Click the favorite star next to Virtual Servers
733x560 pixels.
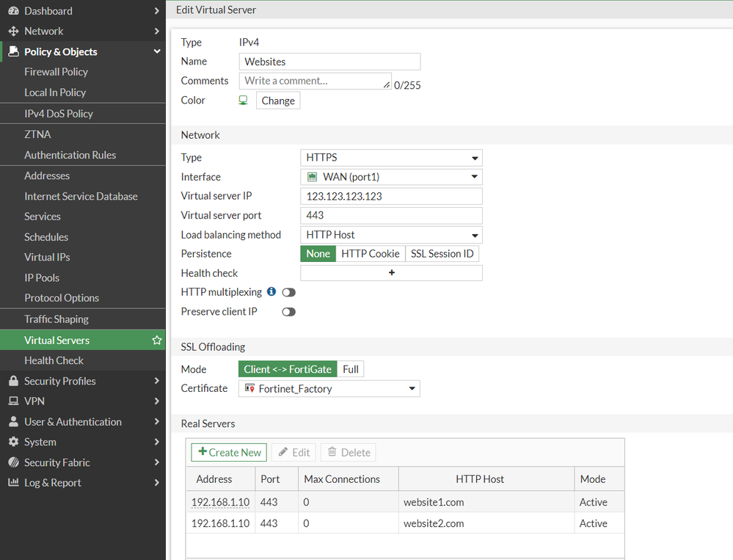tap(156, 341)
